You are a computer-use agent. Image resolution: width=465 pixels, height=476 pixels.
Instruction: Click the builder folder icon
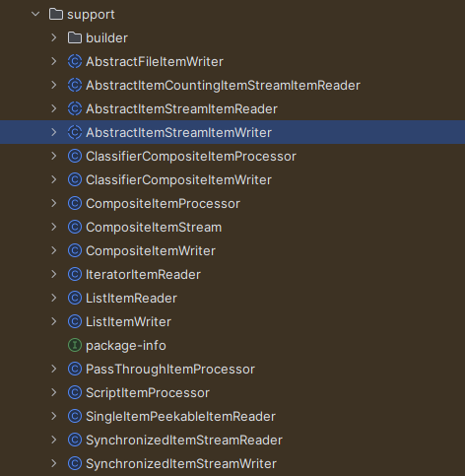[x=75, y=37]
